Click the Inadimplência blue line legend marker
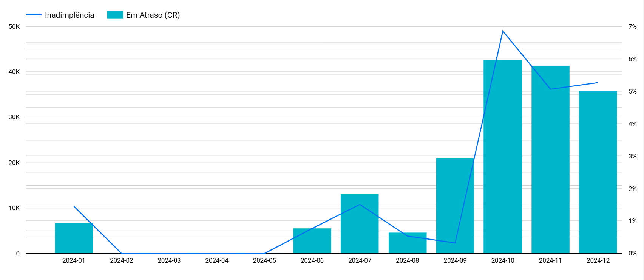644x280 pixels. click(34, 15)
